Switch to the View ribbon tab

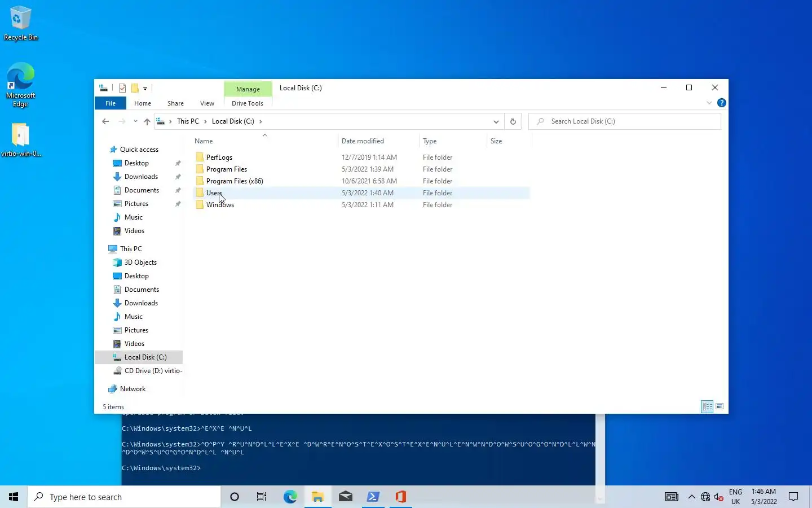pos(207,103)
